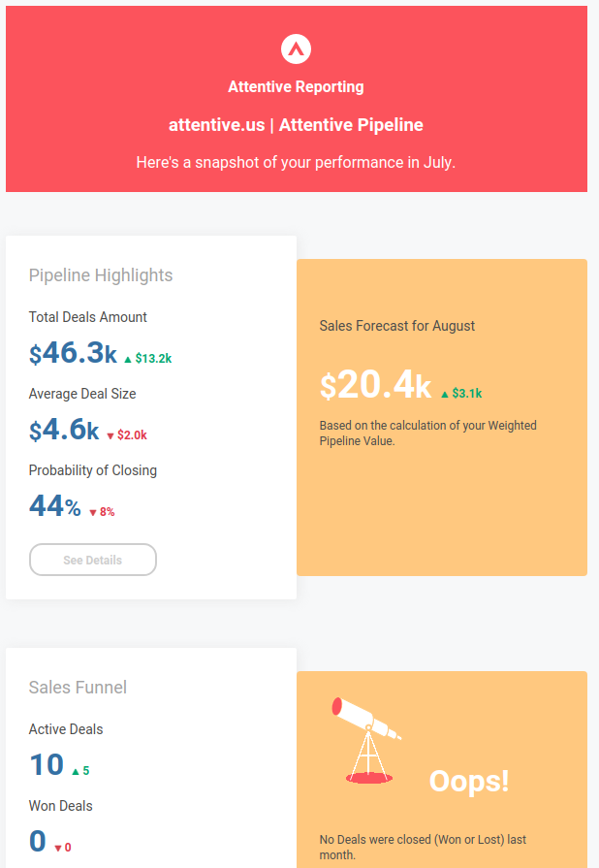This screenshot has width=599, height=868.
Task: Click the Attentive Reporting title
Action: click(296, 87)
